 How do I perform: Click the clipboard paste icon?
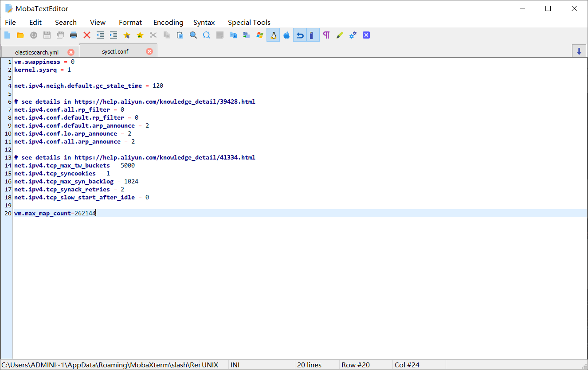click(x=180, y=35)
